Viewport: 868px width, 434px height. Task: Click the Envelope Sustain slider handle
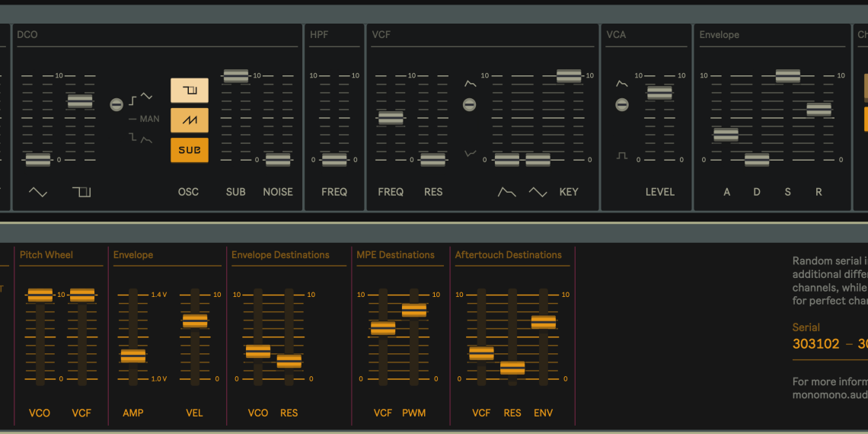787,76
